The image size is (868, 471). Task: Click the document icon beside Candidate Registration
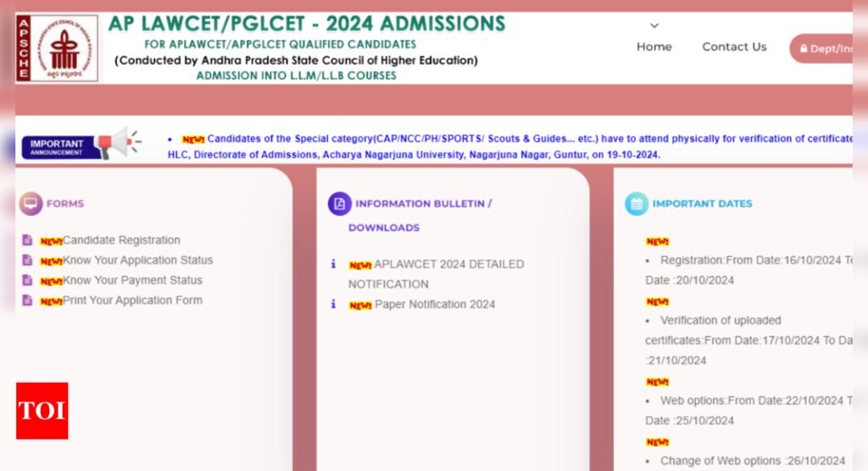point(27,240)
